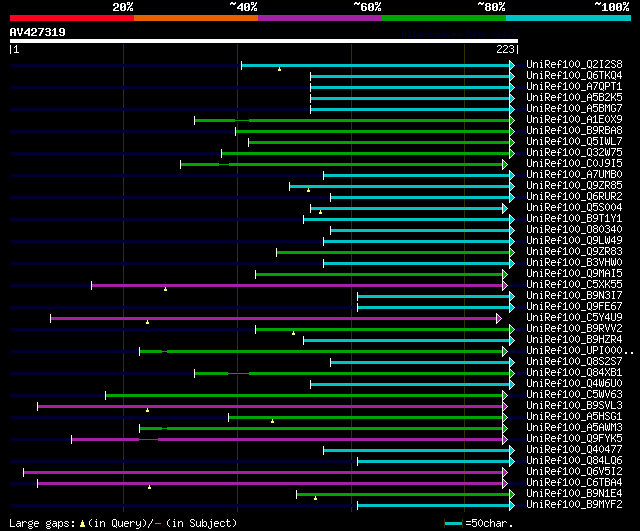Viewport: 640px width, 531px height.
Task: Click the red 20% legend color segment
Action: (x=72, y=18)
